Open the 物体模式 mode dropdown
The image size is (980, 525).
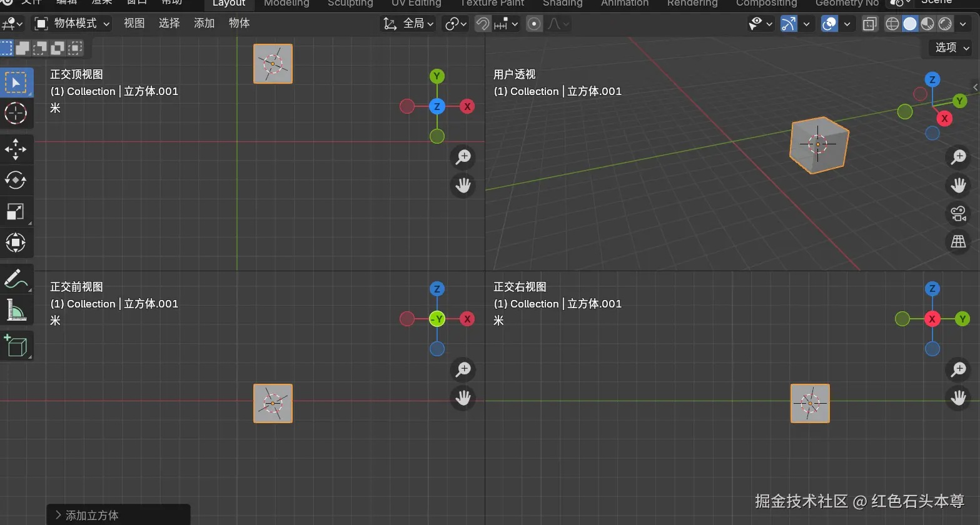point(72,24)
